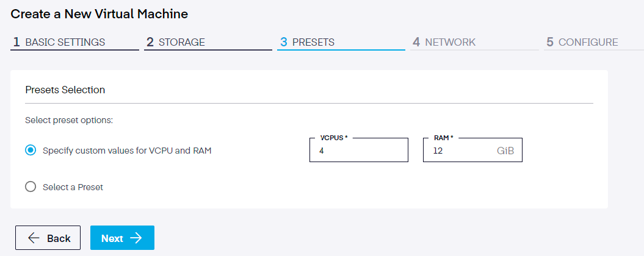Click the right arrow icon in Next button
This screenshot has height=256, width=644.
coord(136,238)
